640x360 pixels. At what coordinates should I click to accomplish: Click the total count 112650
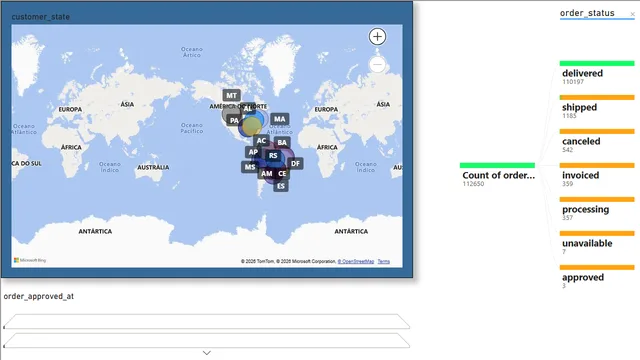tap(473, 184)
